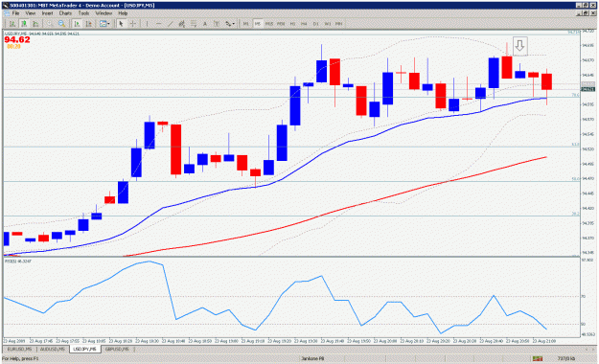Choose the Equidistant Channel tool

182,24
